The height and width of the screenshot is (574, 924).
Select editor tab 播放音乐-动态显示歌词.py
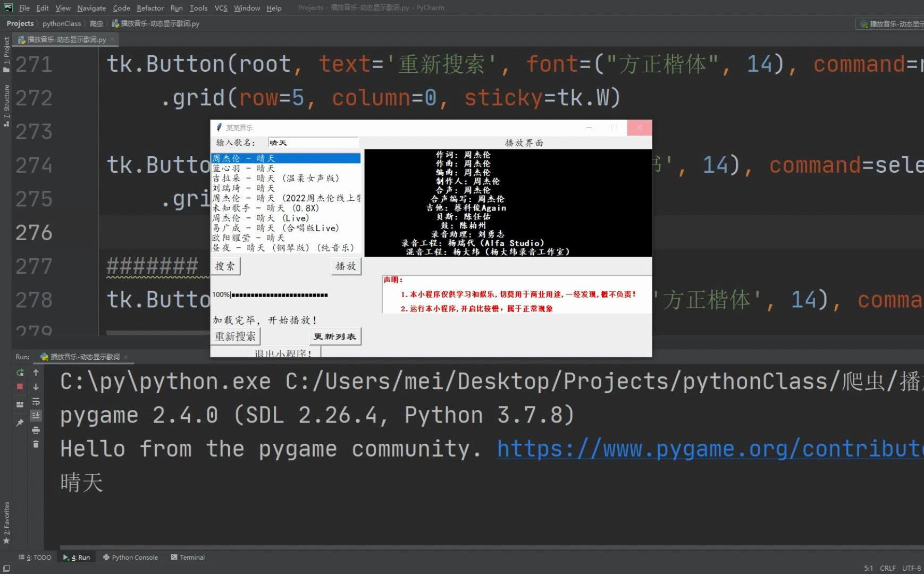pos(66,39)
